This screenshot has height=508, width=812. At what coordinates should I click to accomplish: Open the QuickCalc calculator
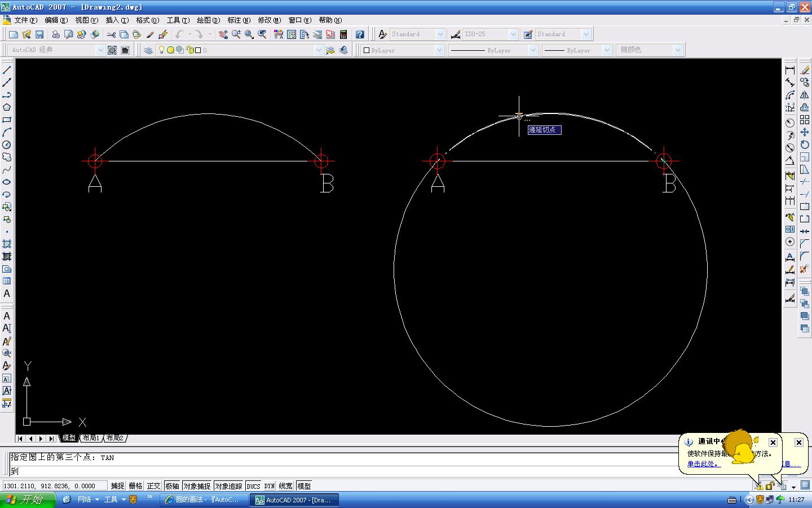[343, 34]
